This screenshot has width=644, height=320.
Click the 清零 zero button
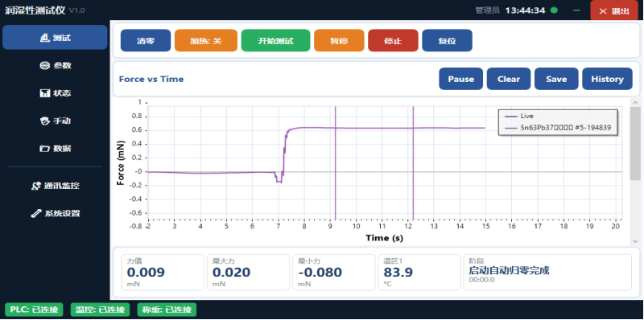pyautogui.click(x=146, y=41)
